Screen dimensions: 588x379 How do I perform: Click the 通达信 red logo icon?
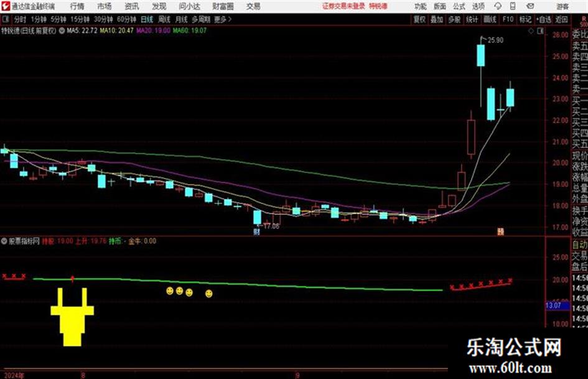tap(6, 6)
